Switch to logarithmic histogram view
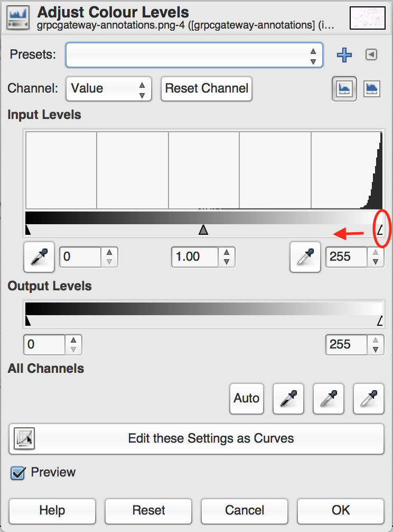This screenshot has height=532, width=393. tap(372, 89)
